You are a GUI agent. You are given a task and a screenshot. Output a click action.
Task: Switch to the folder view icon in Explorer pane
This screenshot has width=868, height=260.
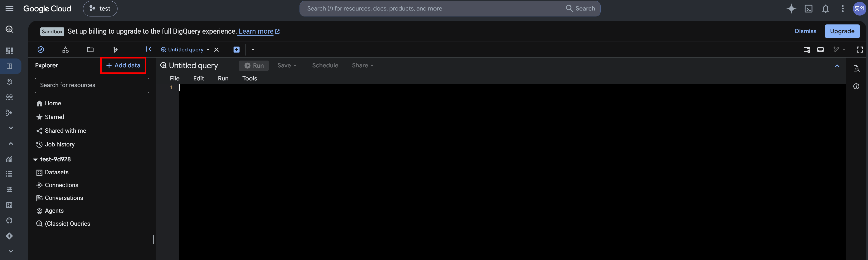click(x=90, y=50)
